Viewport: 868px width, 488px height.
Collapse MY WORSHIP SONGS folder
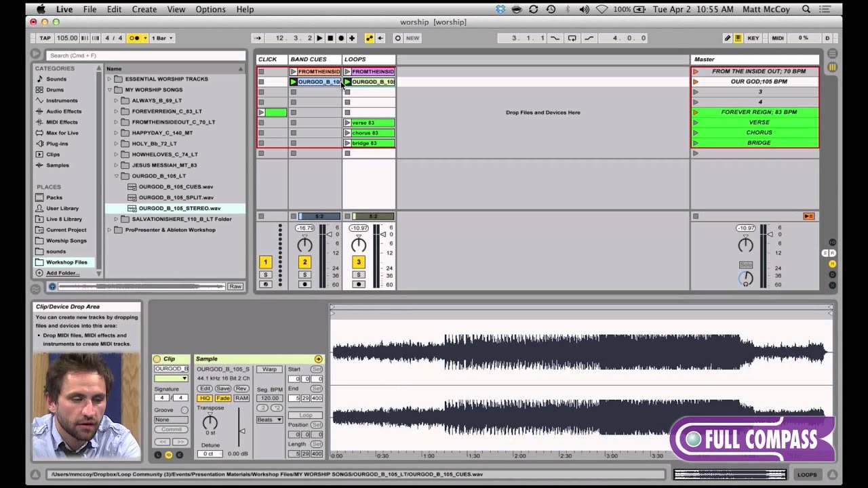pos(109,89)
